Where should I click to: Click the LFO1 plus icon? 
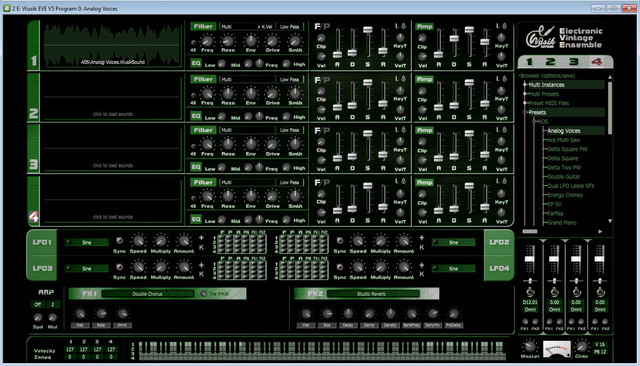pos(201,237)
